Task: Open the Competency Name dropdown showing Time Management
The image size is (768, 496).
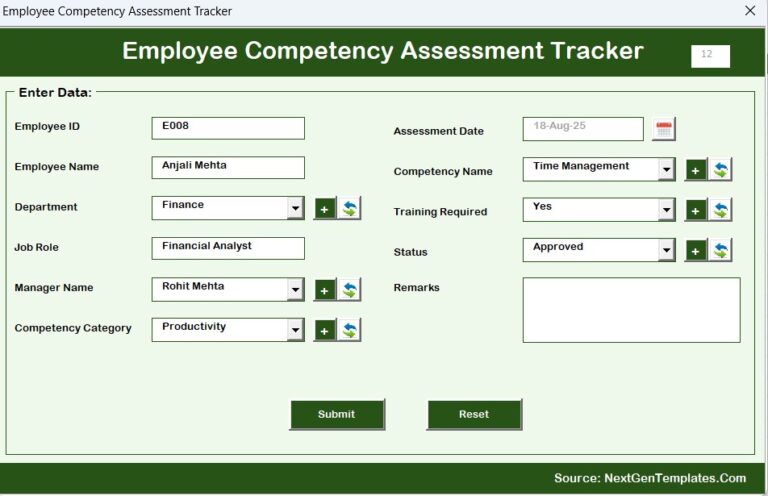Action: click(666, 169)
